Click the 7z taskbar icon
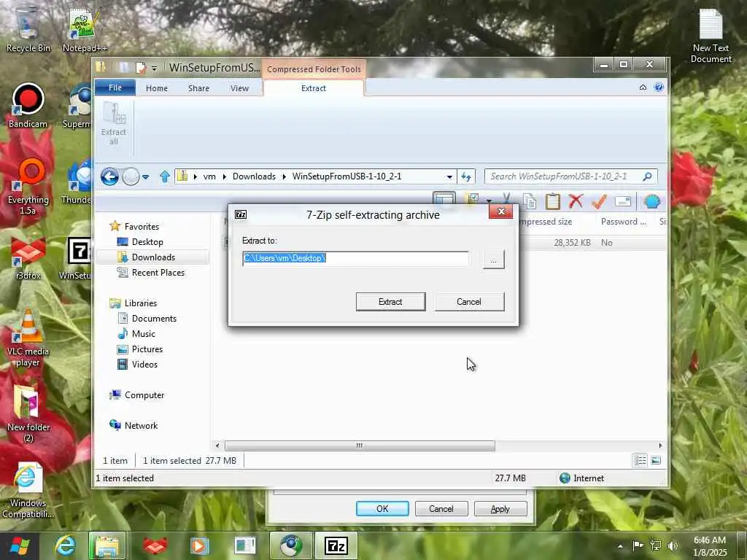 [336, 545]
